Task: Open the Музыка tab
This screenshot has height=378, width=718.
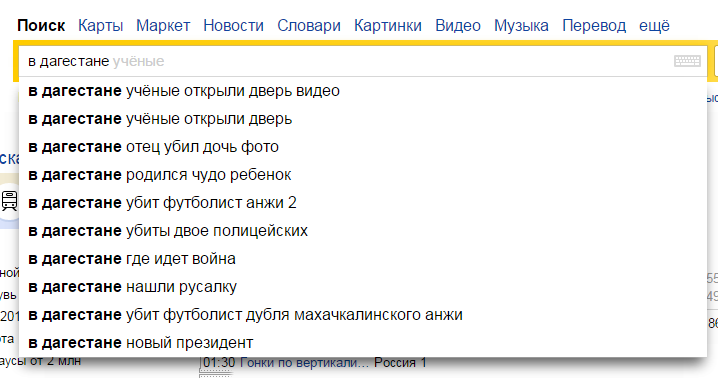Action: (x=521, y=26)
